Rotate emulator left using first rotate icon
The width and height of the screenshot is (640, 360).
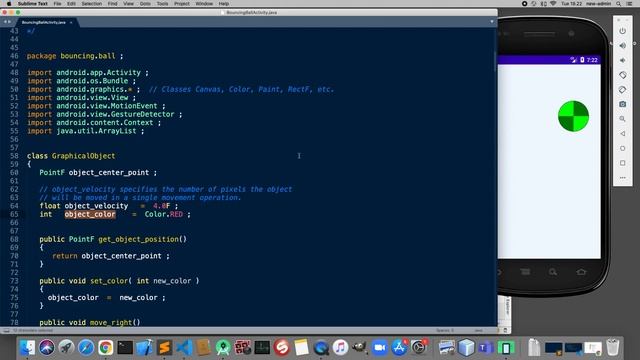(622, 75)
